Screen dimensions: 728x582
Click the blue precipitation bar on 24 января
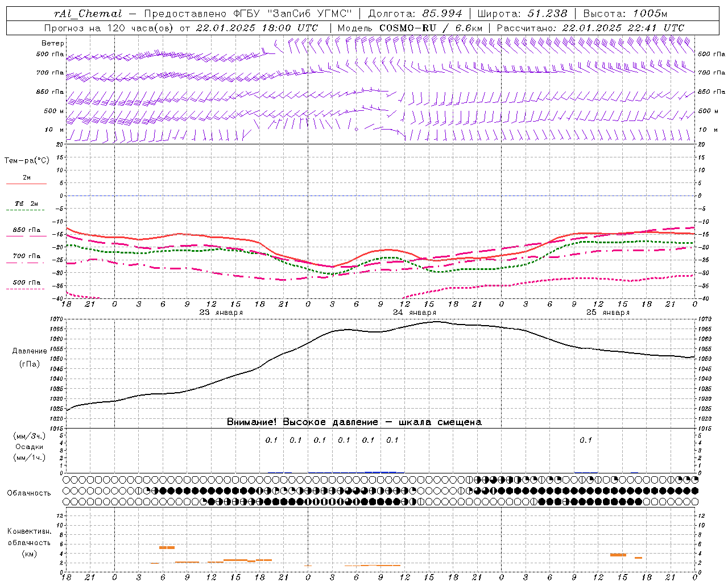click(380, 472)
